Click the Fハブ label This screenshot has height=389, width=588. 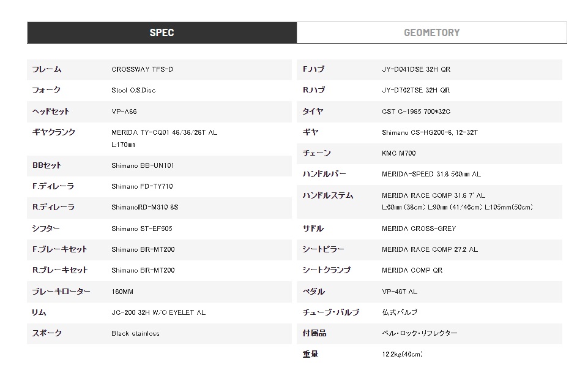point(313,69)
